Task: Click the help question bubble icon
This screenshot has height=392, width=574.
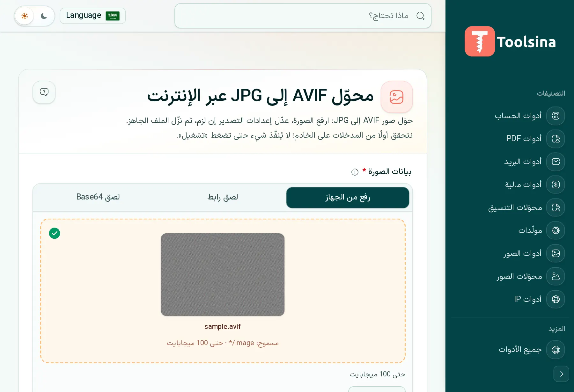Action: [x=44, y=92]
